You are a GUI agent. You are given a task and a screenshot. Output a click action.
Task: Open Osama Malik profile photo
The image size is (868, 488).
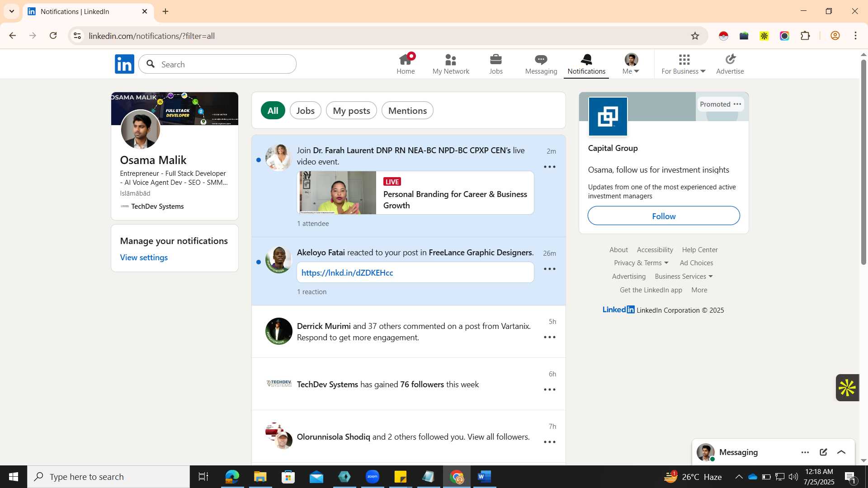140,130
